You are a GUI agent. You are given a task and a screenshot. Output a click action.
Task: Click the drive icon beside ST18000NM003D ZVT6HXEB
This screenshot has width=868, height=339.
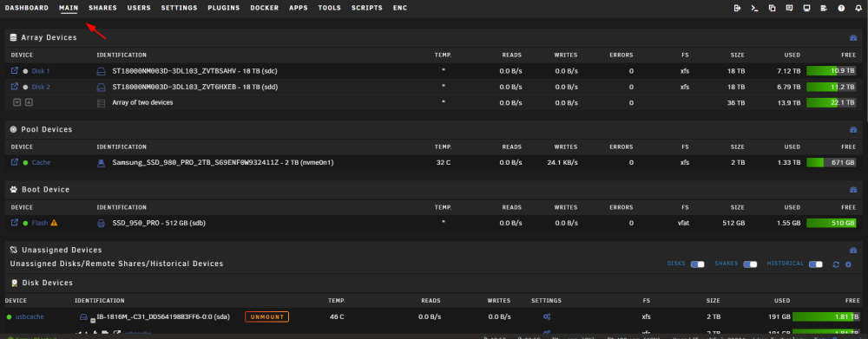(101, 87)
